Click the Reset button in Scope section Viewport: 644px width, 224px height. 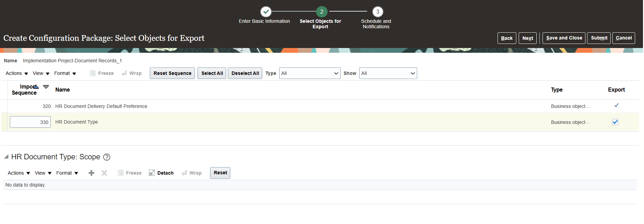pyautogui.click(x=220, y=173)
